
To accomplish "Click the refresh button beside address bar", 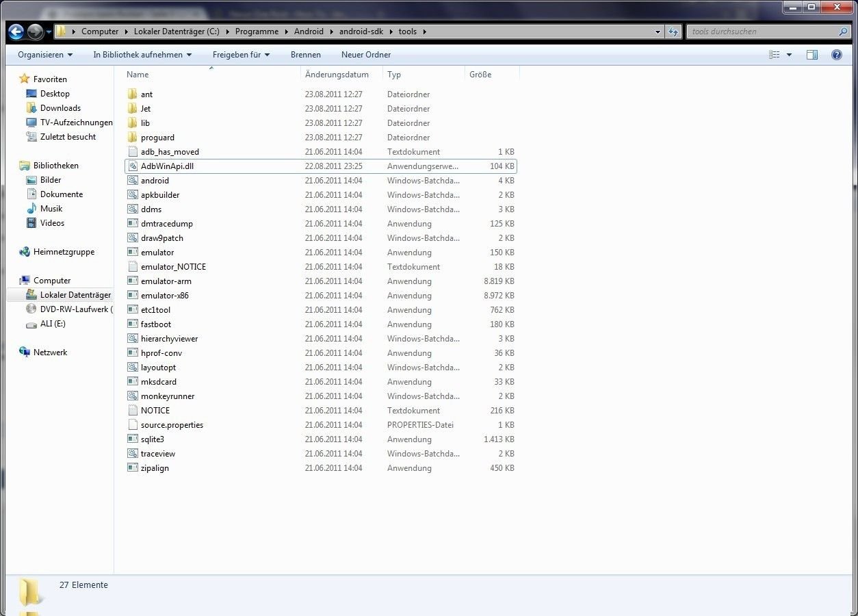I will (x=674, y=31).
